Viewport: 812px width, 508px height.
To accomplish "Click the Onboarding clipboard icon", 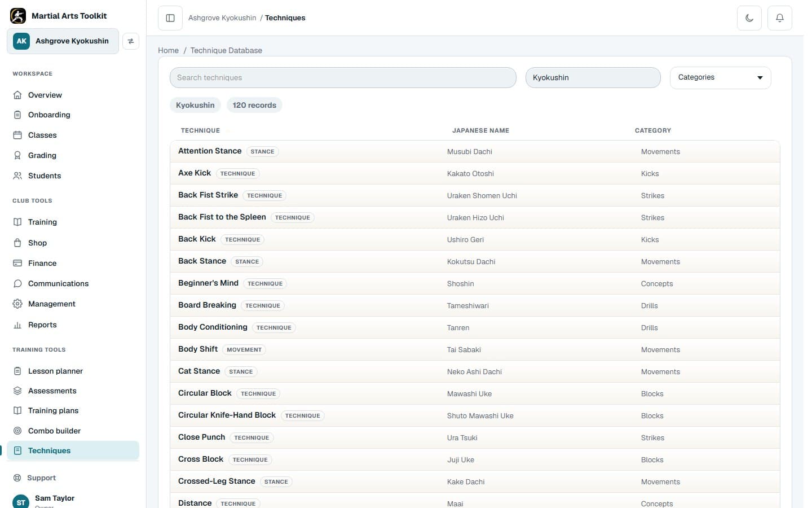I will pos(17,115).
